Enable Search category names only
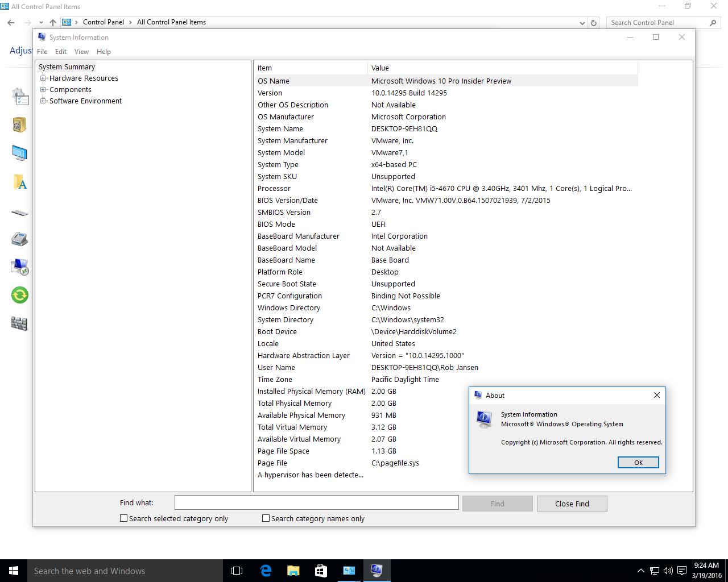The width and height of the screenshot is (728, 582). (313, 518)
